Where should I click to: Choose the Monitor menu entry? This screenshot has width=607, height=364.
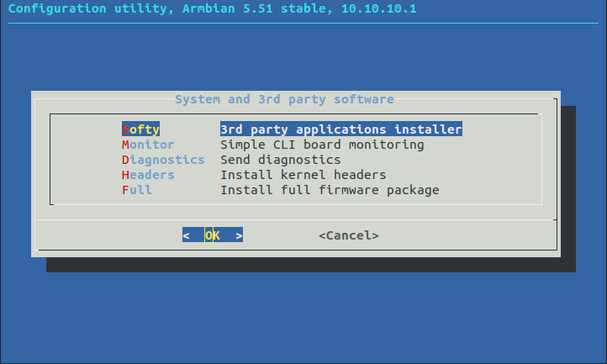[x=148, y=145]
